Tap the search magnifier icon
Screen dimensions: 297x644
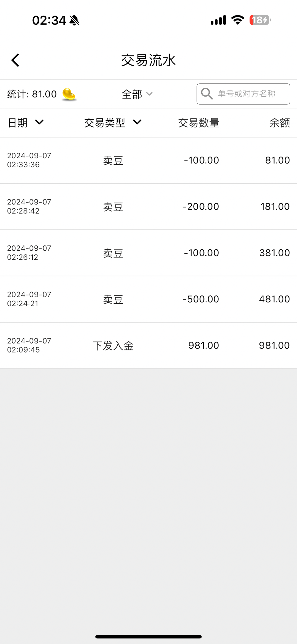(207, 94)
